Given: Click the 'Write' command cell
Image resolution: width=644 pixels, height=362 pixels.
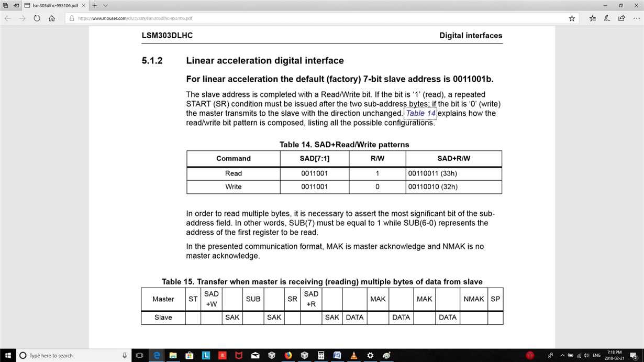Looking at the screenshot, I should click(x=234, y=187).
